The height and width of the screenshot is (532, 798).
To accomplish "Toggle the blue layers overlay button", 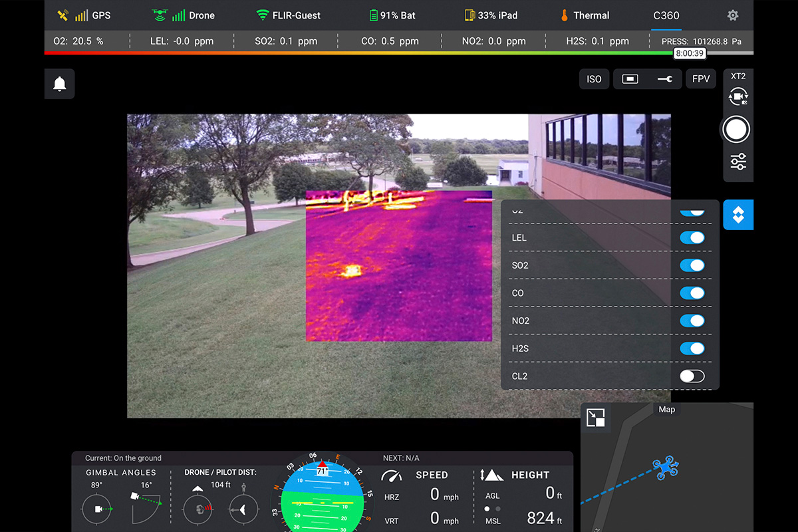I will (x=738, y=215).
